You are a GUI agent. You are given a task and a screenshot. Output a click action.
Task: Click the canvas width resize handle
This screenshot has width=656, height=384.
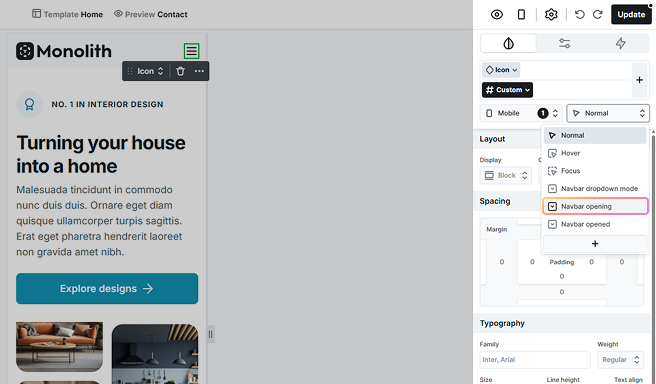click(210, 334)
